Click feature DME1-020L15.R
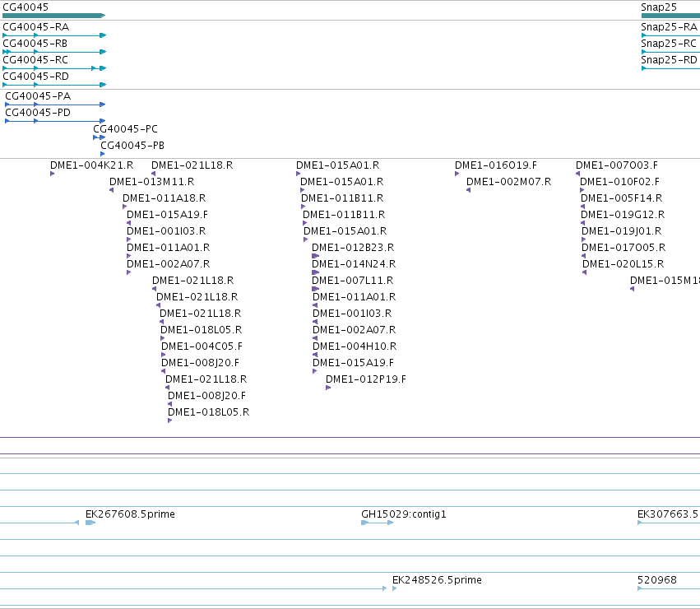 click(624, 264)
